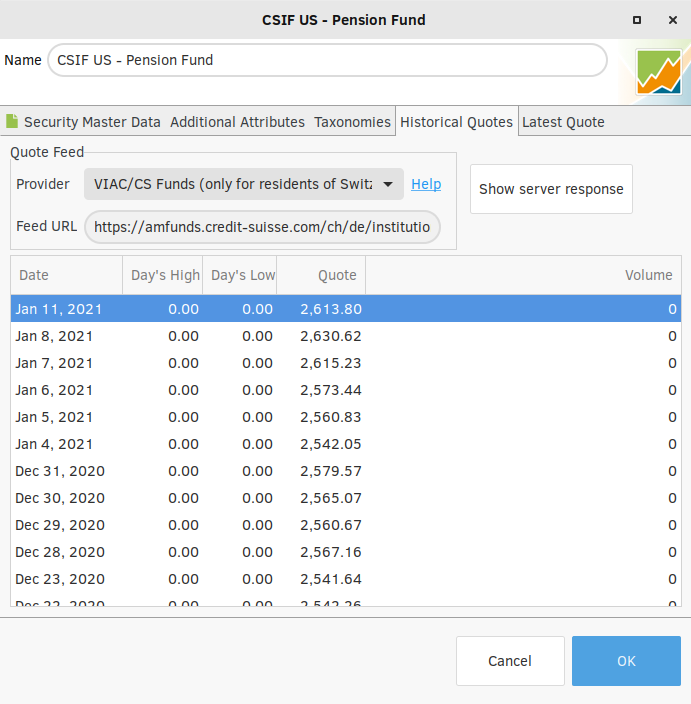Sort by Day's Low column header

click(240, 275)
